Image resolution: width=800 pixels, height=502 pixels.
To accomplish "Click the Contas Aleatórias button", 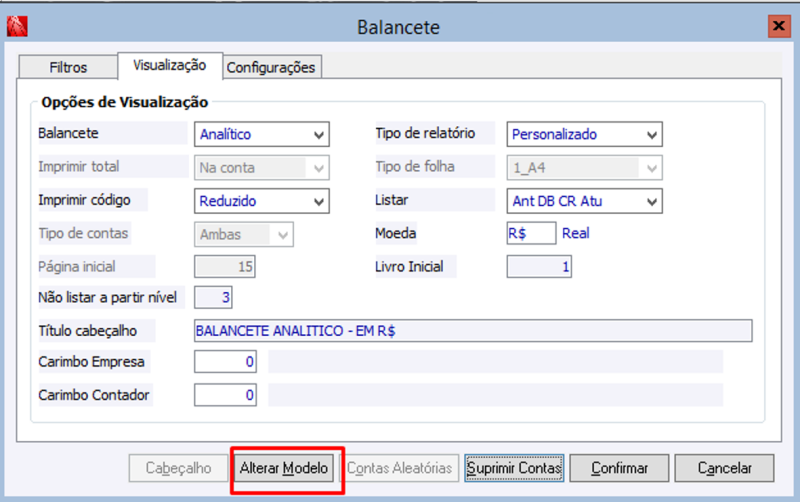I will 399,468.
